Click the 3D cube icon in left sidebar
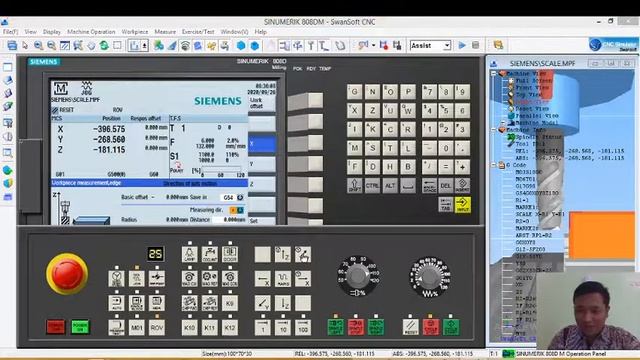This screenshot has height=360, width=640. coord(8,183)
